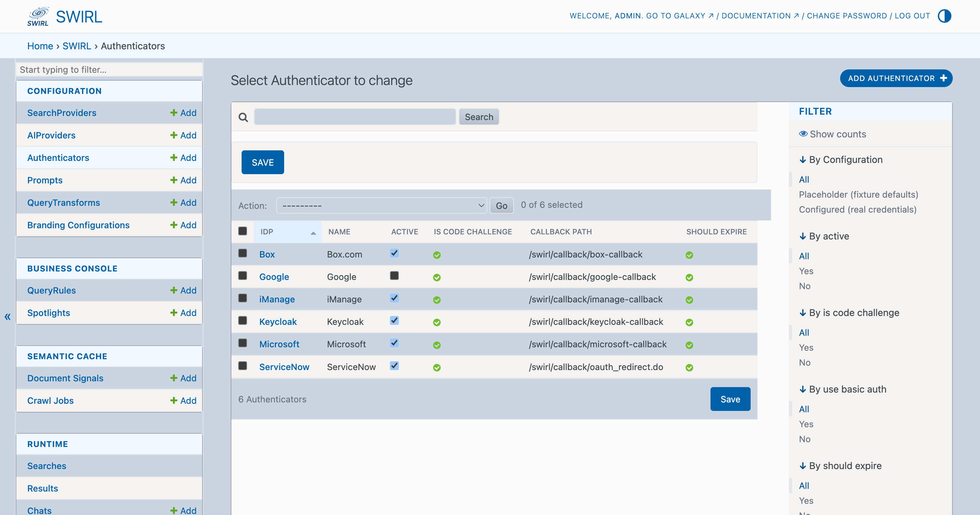Click Box row Is Code Challenge green check
The image size is (980, 515).
point(437,255)
